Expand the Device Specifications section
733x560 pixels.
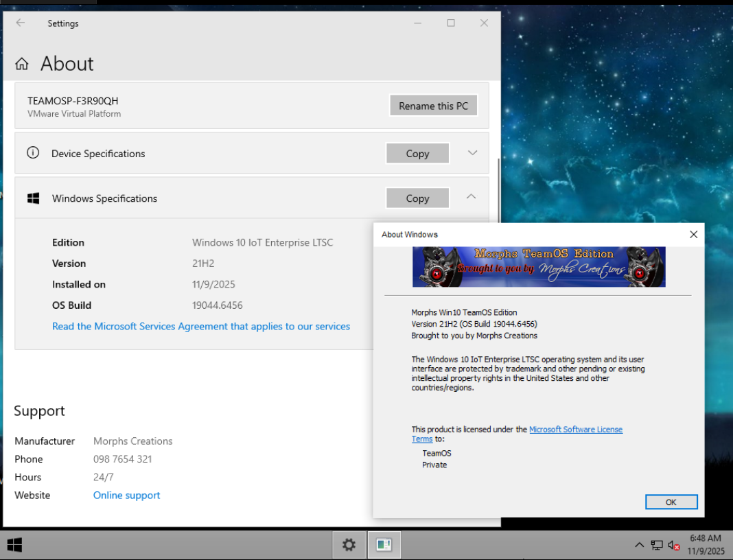472,153
